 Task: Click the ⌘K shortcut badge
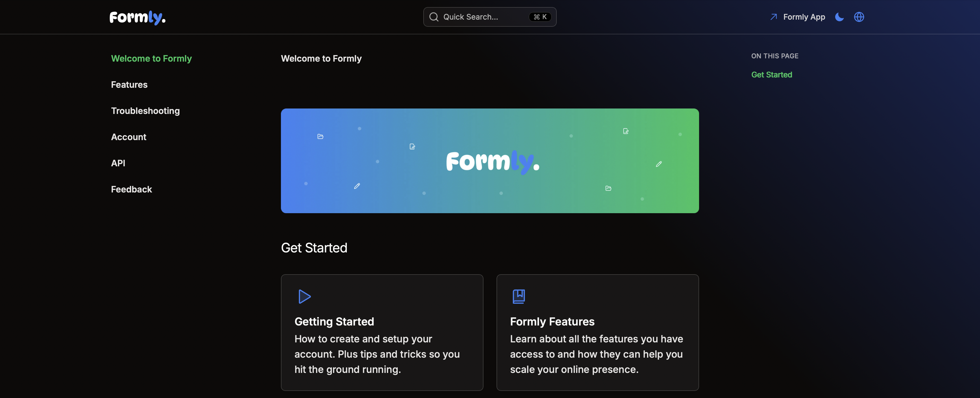[x=540, y=17]
